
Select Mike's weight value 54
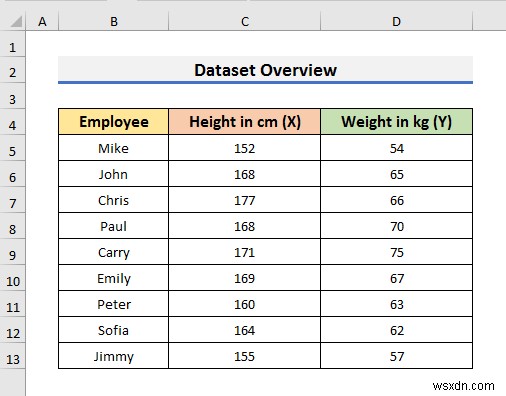[396, 148]
